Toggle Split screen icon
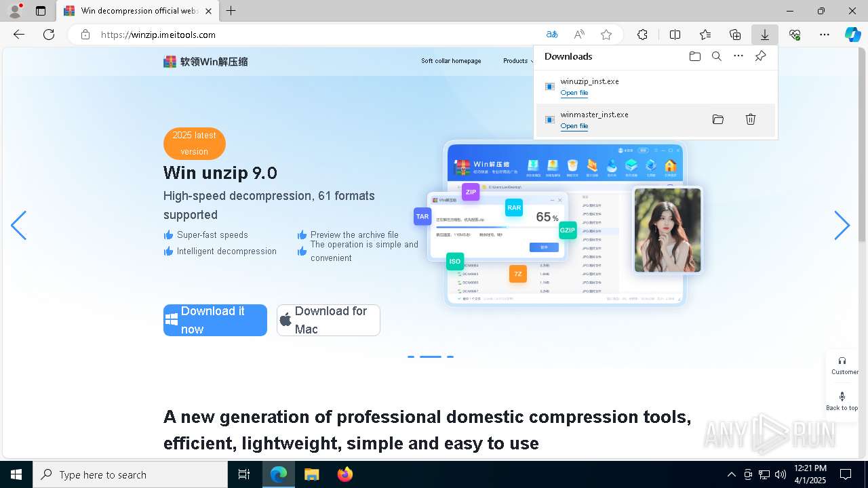The height and width of the screenshot is (488, 868). (675, 35)
